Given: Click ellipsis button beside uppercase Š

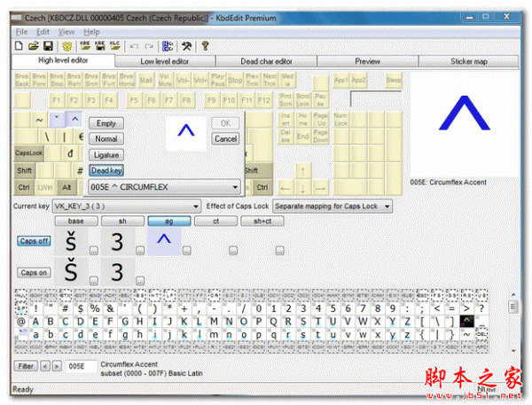Looking at the screenshot, I should 94,281.
